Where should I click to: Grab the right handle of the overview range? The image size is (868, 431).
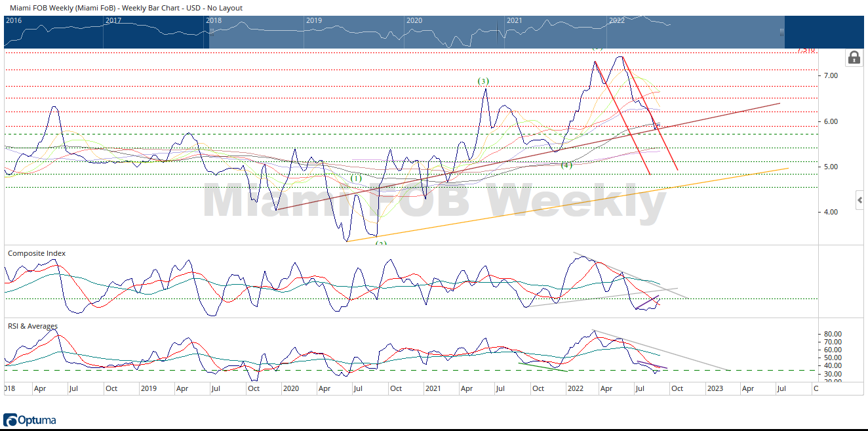click(781, 31)
